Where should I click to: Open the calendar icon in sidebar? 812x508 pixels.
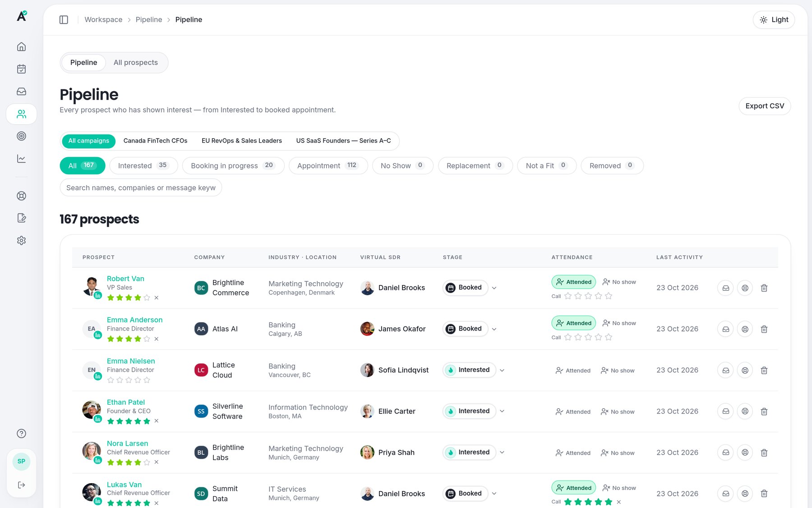[21, 69]
